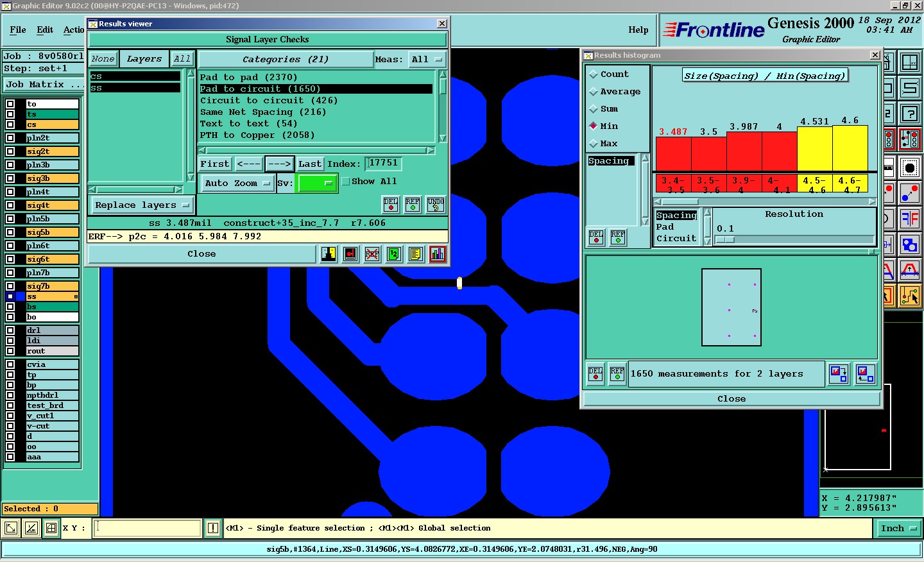Click crosshair grid icon near X Y field
This screenshot has height=562, width=924.
point(51,529)
